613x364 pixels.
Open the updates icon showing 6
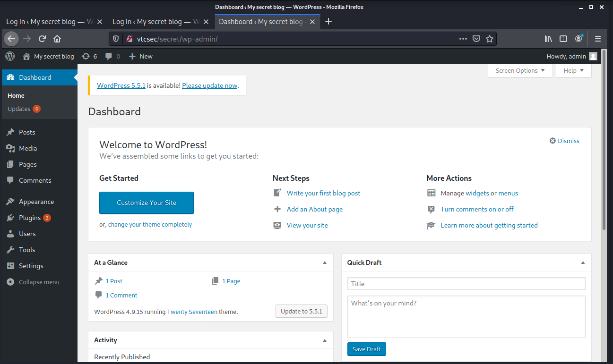tap(86, 56)
